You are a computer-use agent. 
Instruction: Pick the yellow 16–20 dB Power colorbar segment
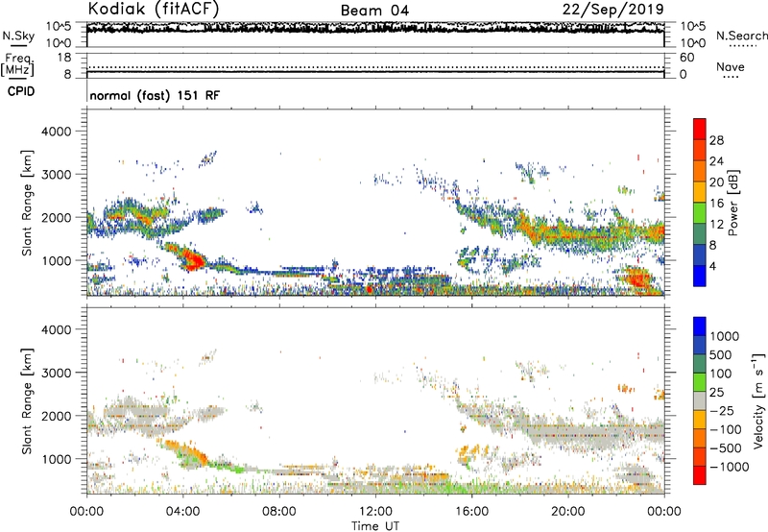coord(700,191)
